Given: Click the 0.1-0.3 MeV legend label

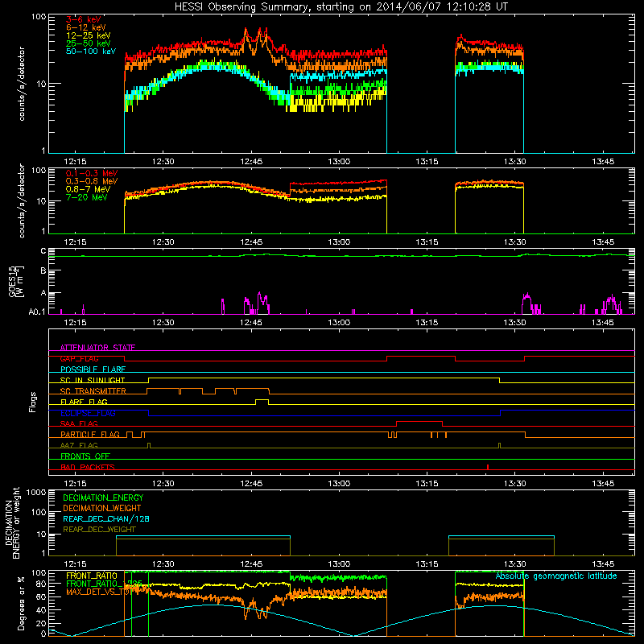Looking at the screenshot, I should [92, 173].
